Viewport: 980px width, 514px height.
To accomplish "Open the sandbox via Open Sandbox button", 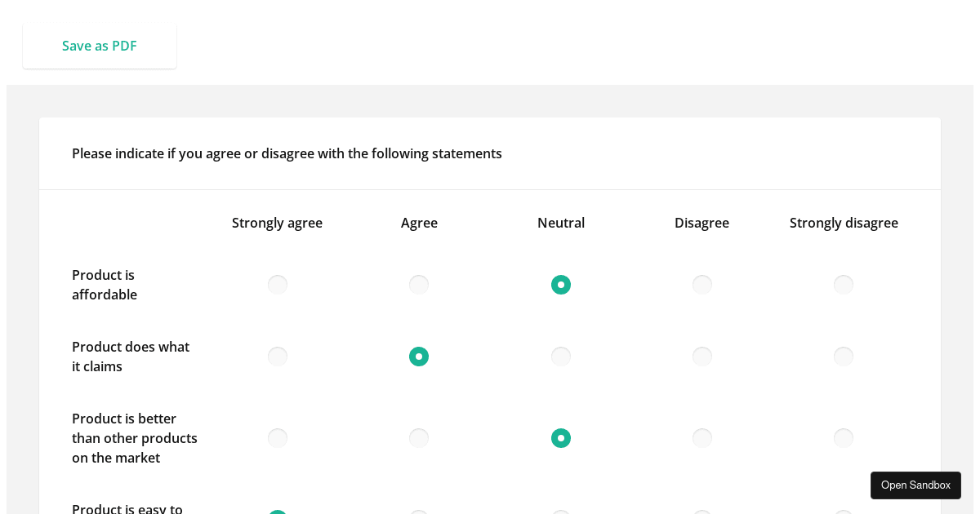I will pyautogui.click(x=915, y=485).
